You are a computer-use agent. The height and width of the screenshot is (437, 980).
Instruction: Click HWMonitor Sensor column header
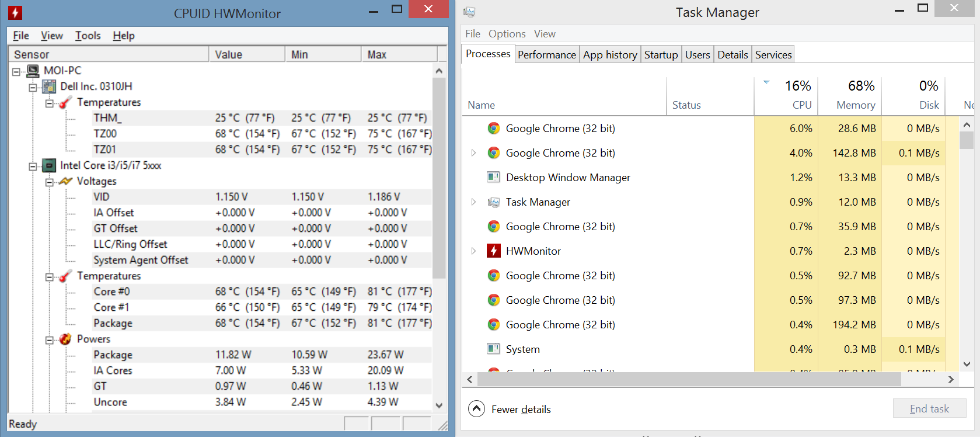click(109, 54)
